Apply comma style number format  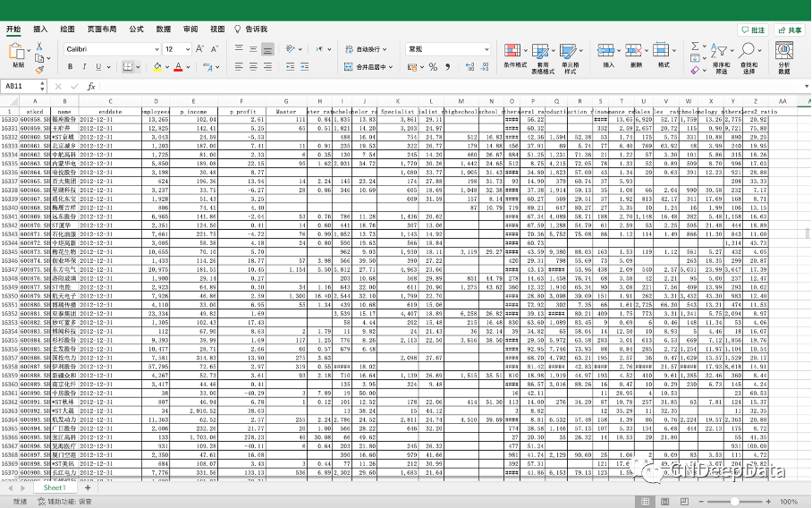[448, 67]
